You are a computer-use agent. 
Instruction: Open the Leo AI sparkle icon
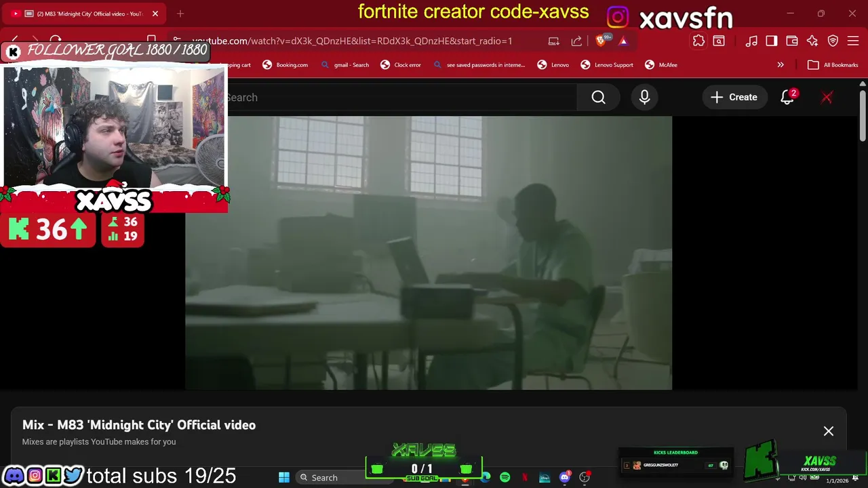[x=812, y=41]
